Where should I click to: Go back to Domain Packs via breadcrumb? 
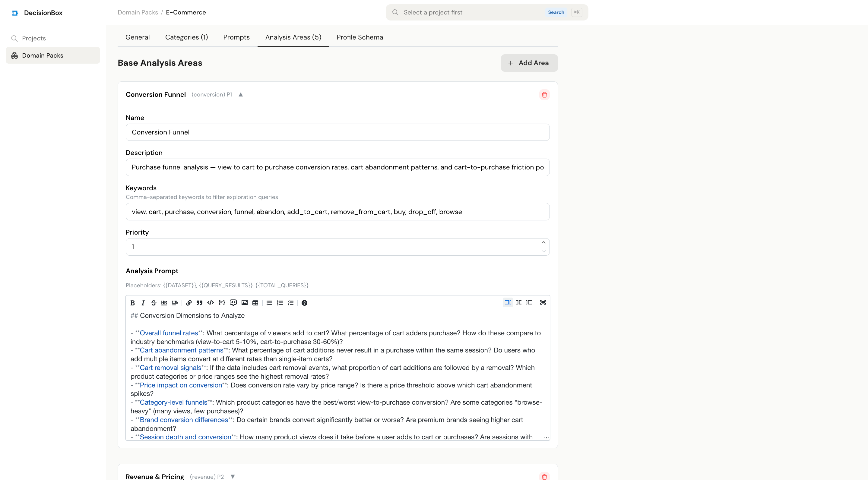(x=138, y=12)
